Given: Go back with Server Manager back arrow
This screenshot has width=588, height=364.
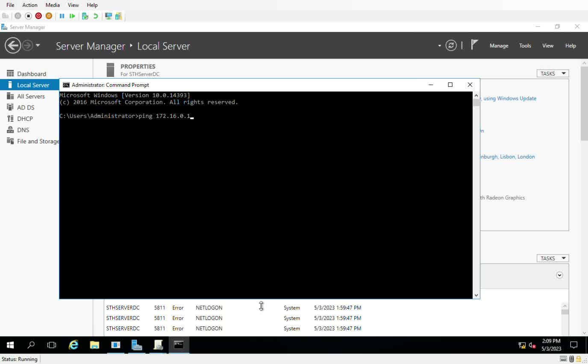Looking at the screenshot, I should pos(13,45).
